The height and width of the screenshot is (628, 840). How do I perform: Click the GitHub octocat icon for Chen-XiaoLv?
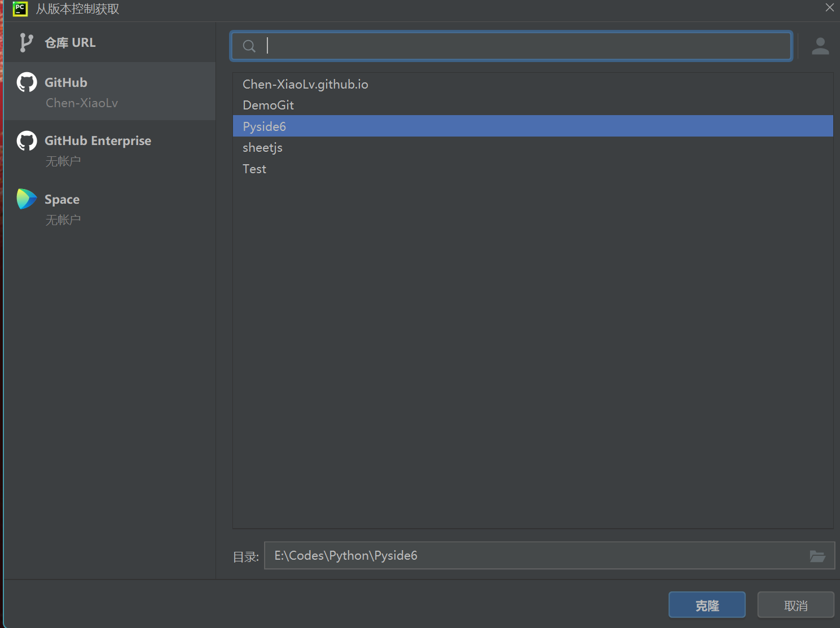pos(27,82)
